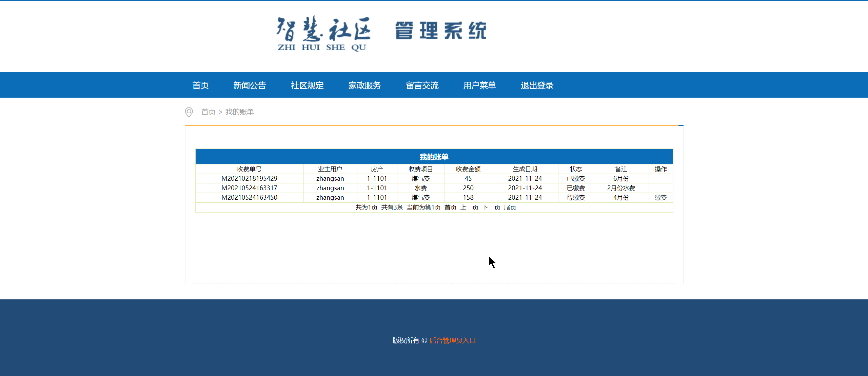
Task: Click pagination 首页 link under the table
Action: click(x=451, y=207)
